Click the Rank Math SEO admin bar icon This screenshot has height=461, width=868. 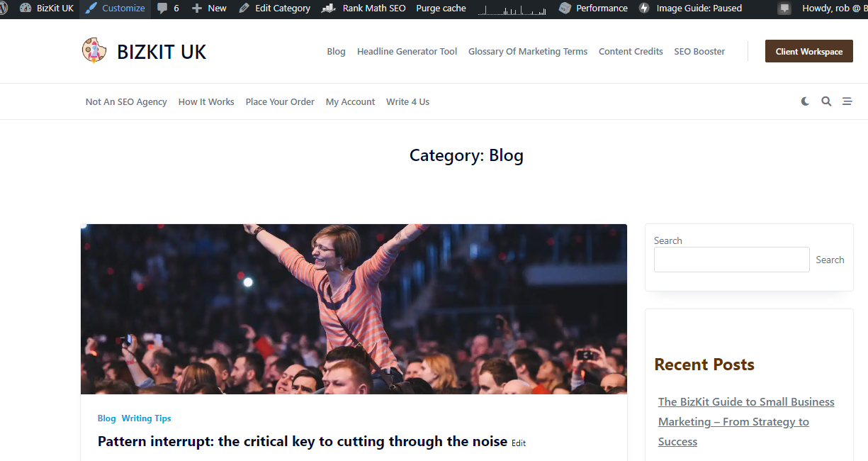[328, 9]
